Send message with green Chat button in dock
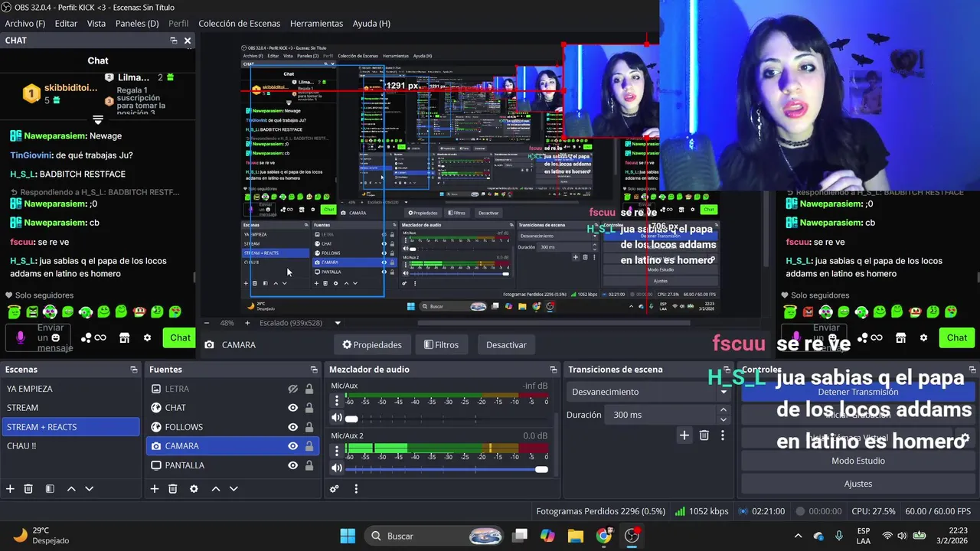The image size is (980, 551). (x=181, y=337)
